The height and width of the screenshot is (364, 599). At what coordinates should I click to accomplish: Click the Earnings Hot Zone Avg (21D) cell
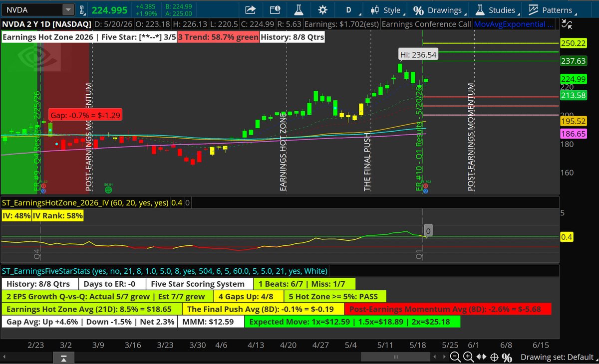[92, 309]
